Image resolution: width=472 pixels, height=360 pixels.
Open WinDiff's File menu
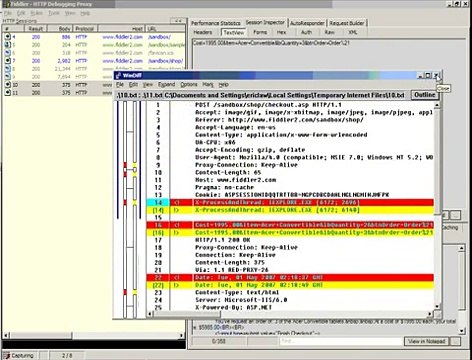(x=120, y=85)
